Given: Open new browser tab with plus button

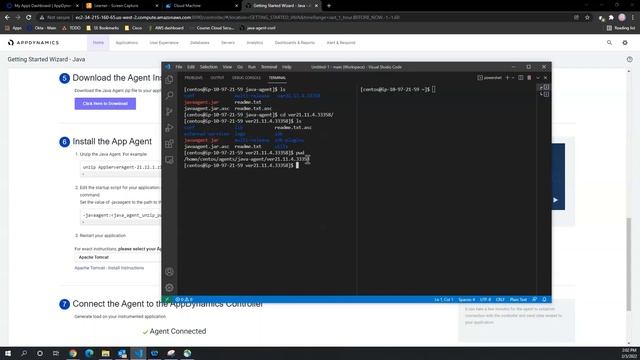Looking at the screenshot, I should [329, 6].
